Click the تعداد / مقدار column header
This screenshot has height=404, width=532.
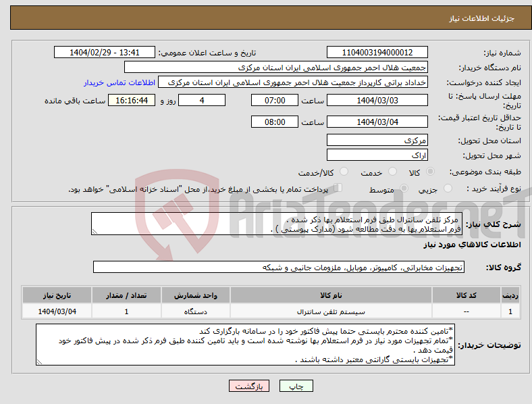pyautogui.click(x=126, y=295)
